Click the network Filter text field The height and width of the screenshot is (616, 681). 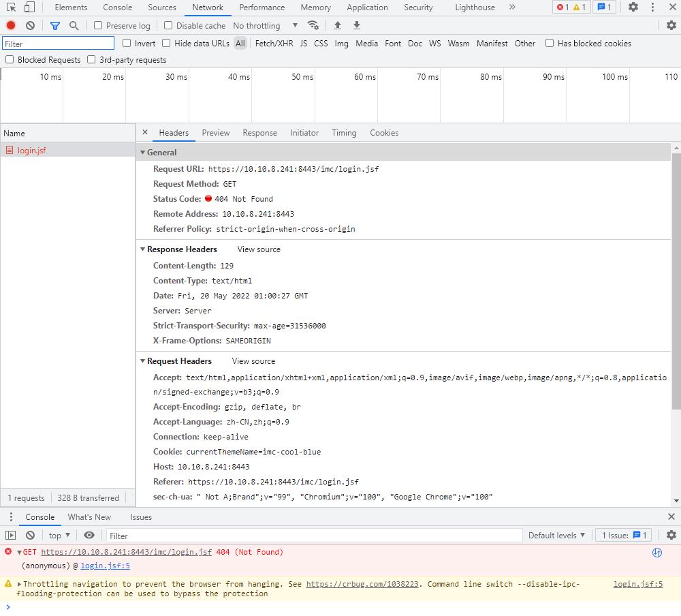click(58, 44)
